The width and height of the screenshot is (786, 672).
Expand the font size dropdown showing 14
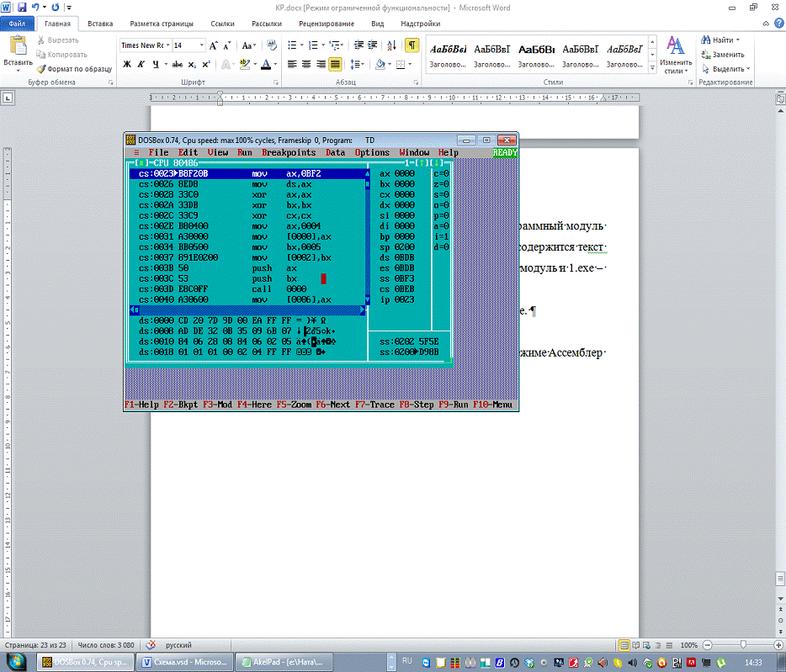click(x=201, y=45)
